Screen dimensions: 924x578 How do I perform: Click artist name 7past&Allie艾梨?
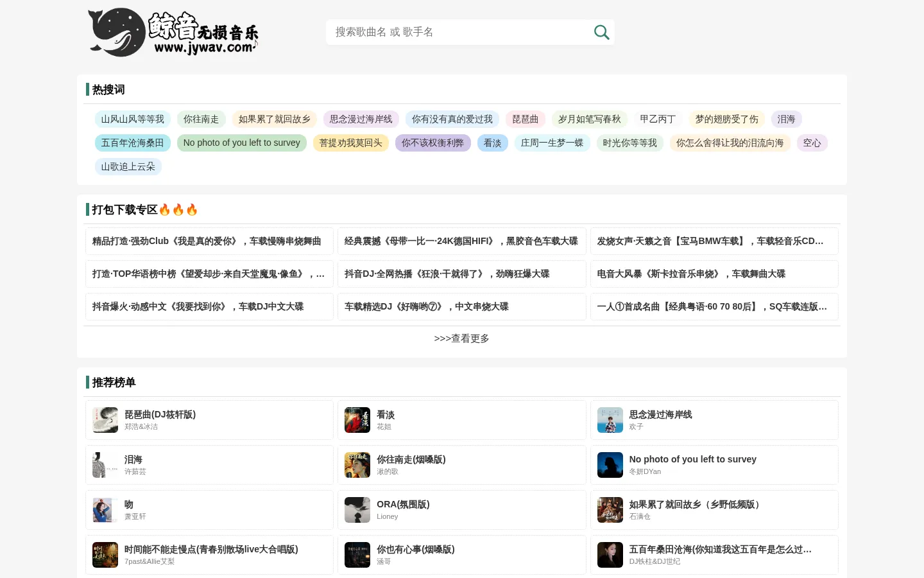point(150,561)
